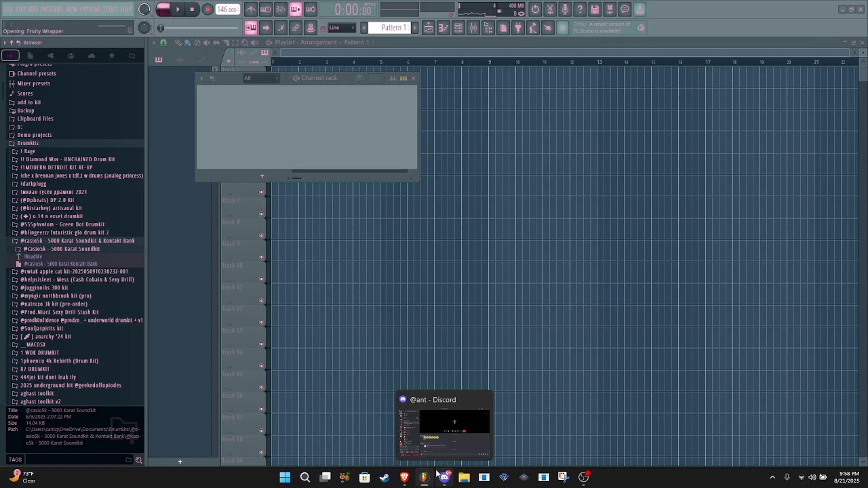This screenshot has width=868, height=488.
Task: Toggle loop recording button
Action: pyautogui.click(x=311, y=9)
